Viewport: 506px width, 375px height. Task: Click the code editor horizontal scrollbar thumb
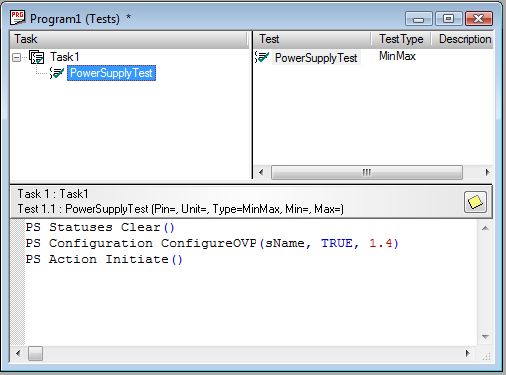coord(35,353)
